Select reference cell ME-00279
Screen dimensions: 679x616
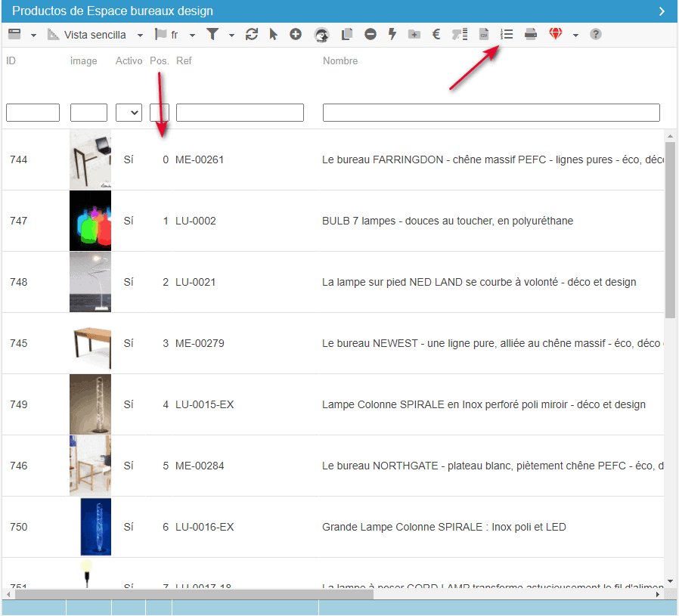click(200, 343)
